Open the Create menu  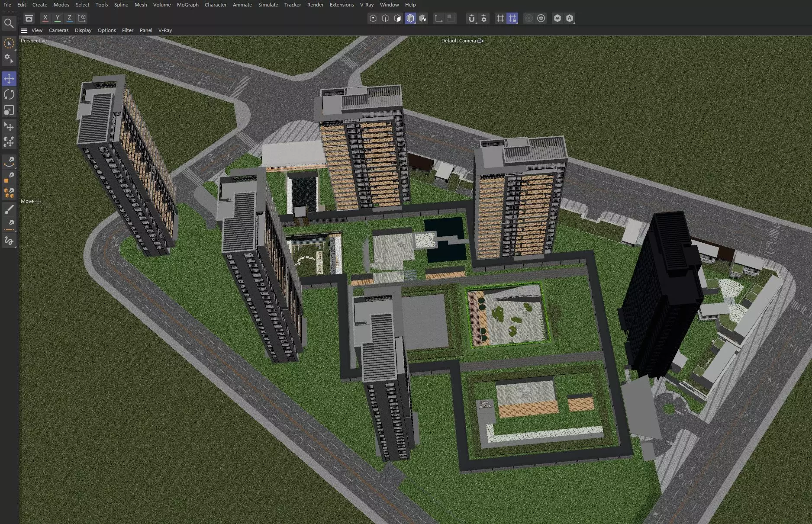(x=40, y=5)
